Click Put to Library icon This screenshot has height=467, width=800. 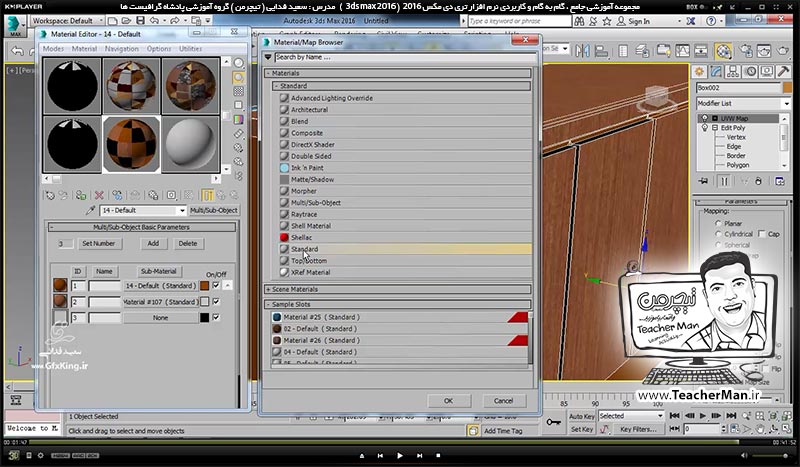[x=153, y=195]
